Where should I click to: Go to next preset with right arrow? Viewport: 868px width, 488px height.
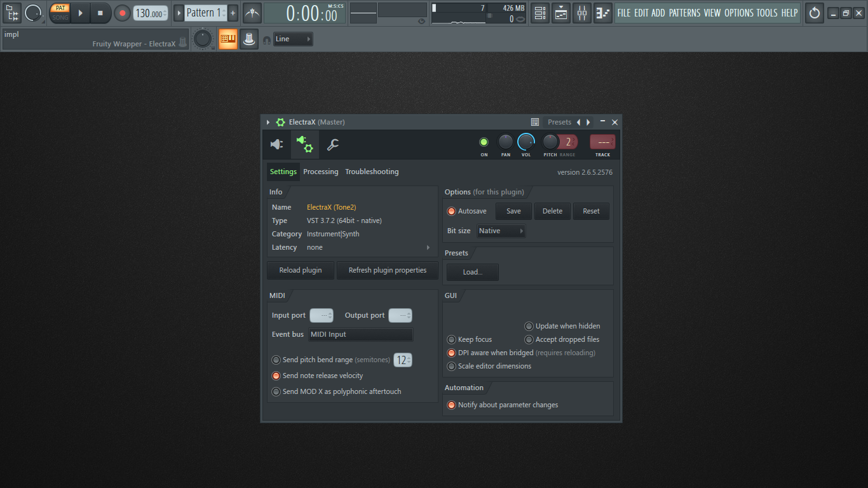588,122
